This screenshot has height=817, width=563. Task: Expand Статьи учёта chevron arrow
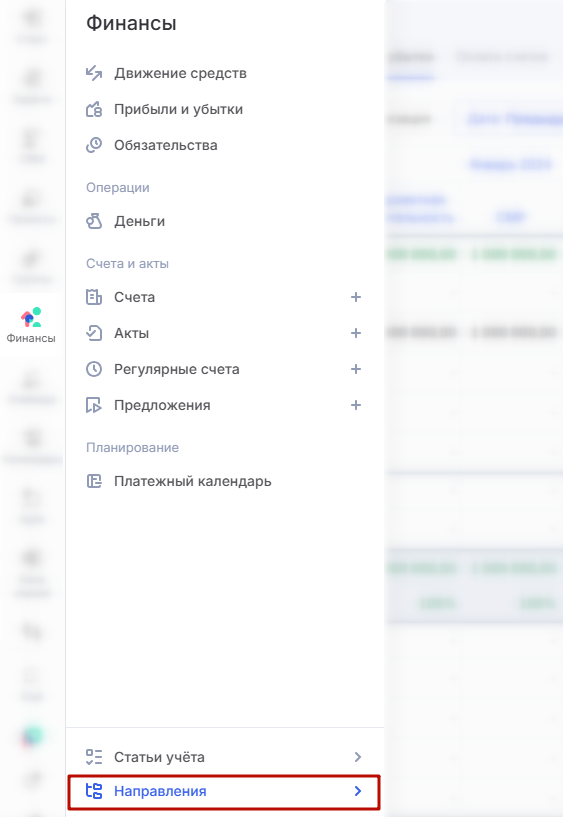point(358,757)
